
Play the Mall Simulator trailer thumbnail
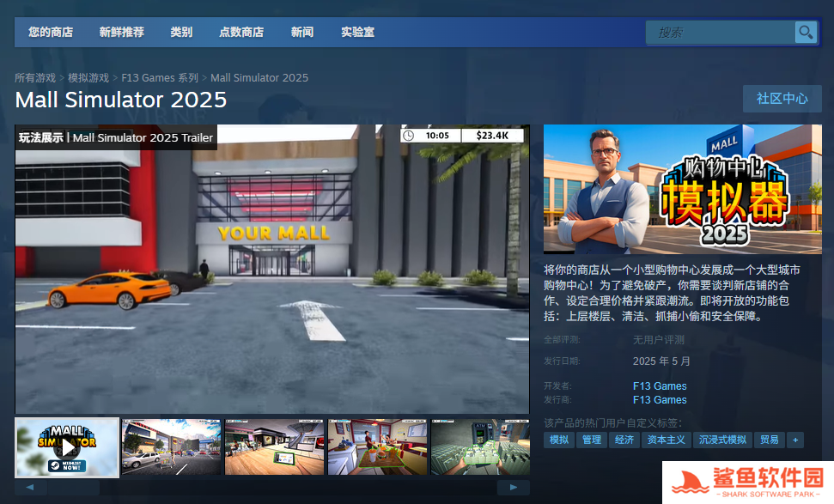click(67, 446)
